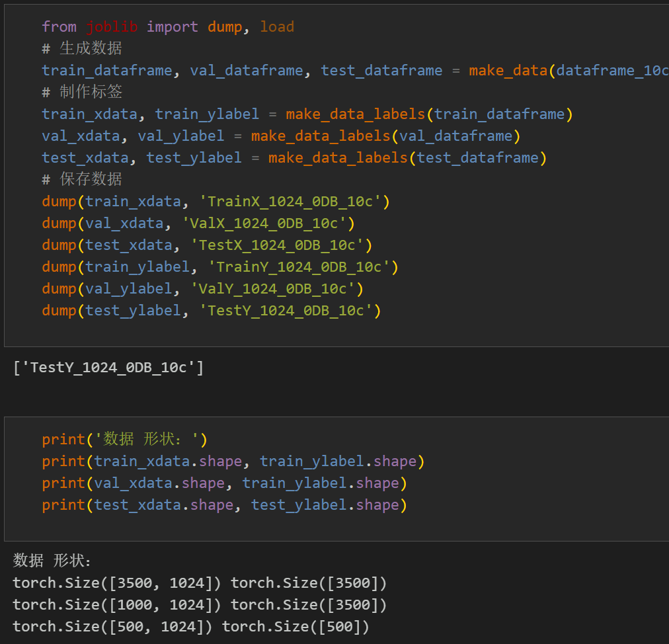
Task: Click the 'TestX_1024_0DB_10c' filename string
Action: pyautogui.click(x=277, y=245)
